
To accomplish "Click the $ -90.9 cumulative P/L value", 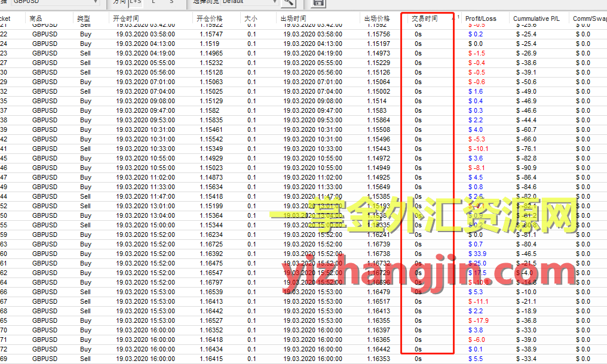I will (526, 168).
